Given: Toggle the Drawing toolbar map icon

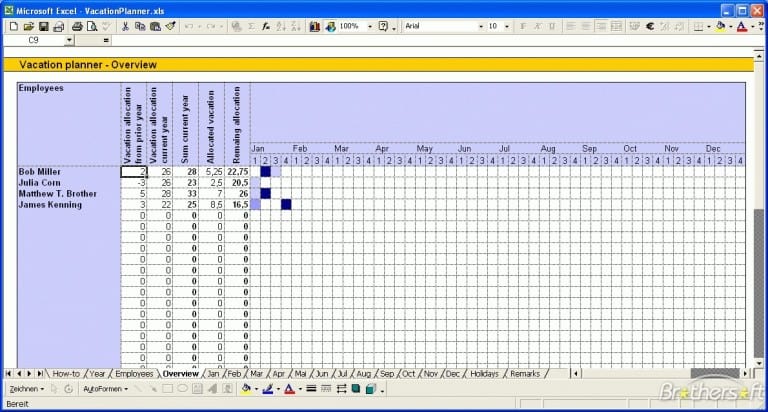Looking at the screenshot, I should point(331,26).
